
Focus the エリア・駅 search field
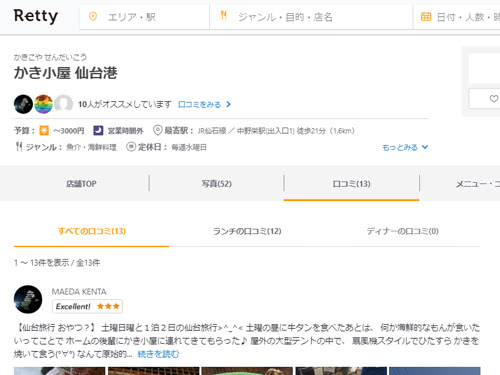pyautogui.click(x=145, y=17)
